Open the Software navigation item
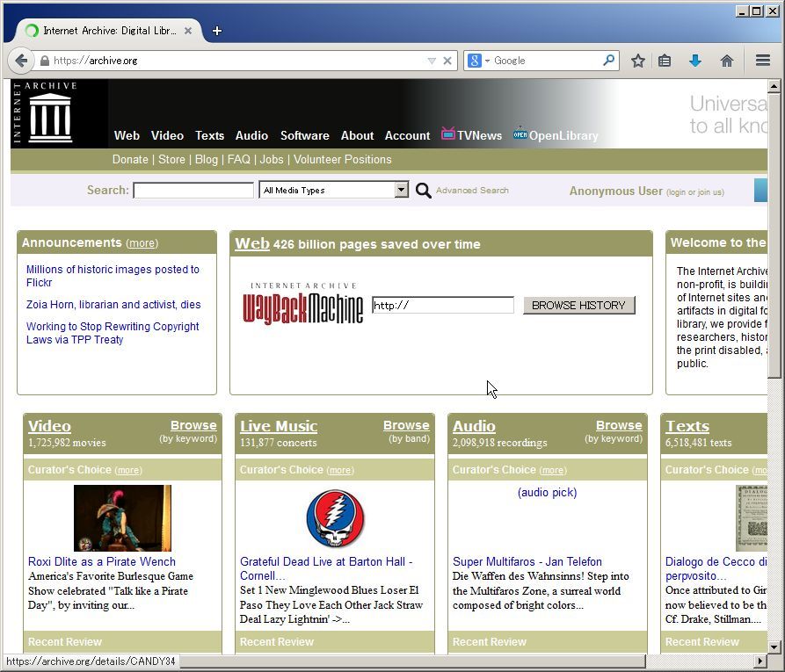Screen dimensions: 785x672 coord(304,135)
